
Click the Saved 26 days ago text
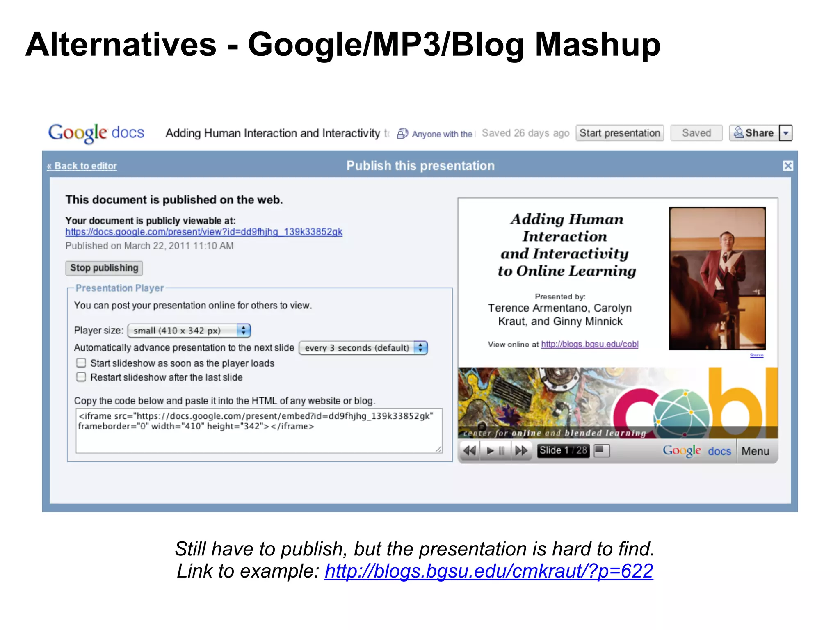(x=525, y=133)
